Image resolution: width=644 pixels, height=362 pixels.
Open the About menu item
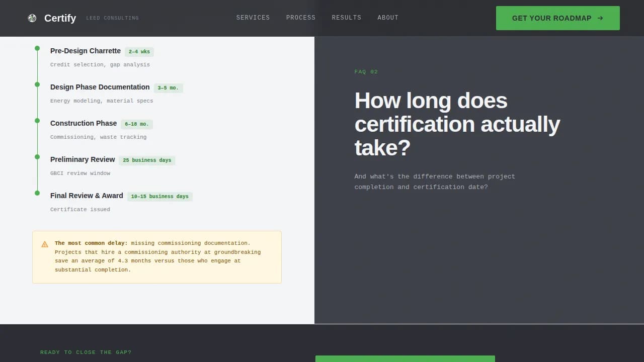point(388,18)
